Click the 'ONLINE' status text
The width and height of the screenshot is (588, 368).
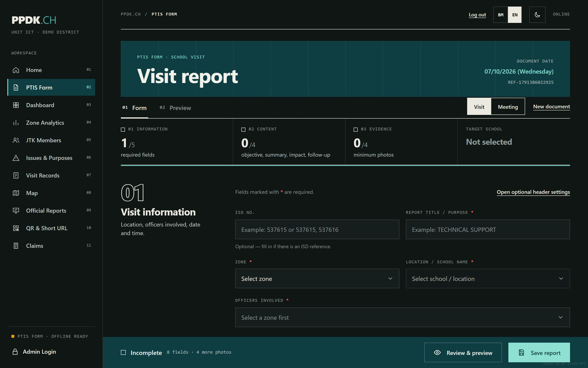point(561,14)
